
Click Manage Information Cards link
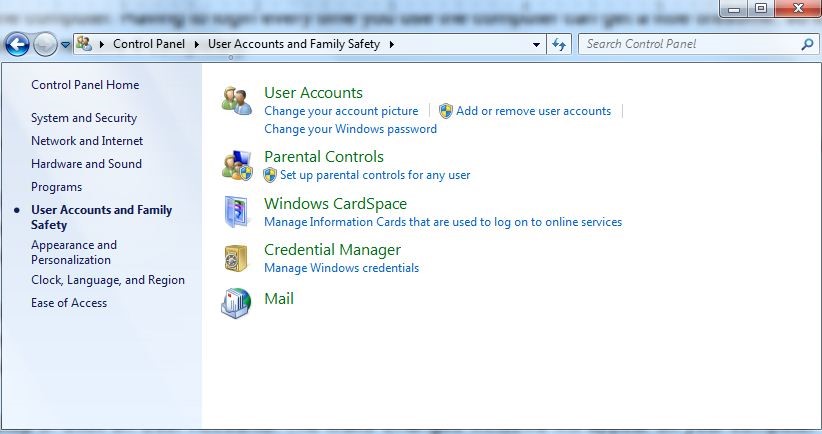[x=443, y=222]
